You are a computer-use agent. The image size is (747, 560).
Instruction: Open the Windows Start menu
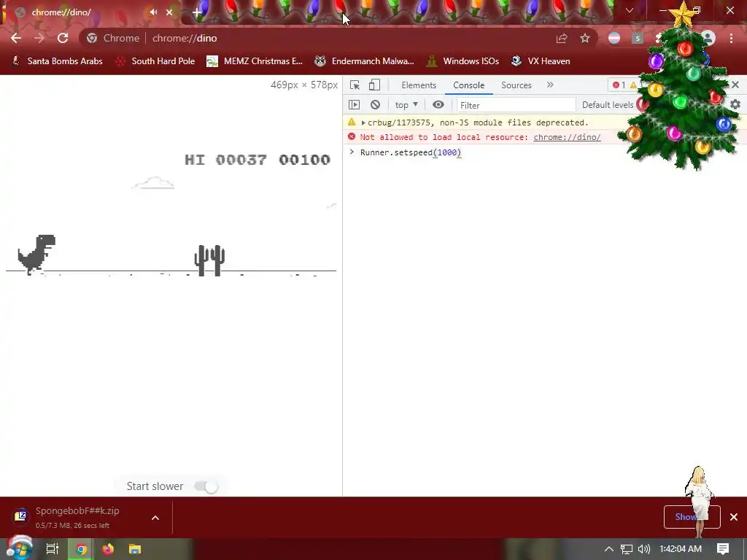click(19, 549)
